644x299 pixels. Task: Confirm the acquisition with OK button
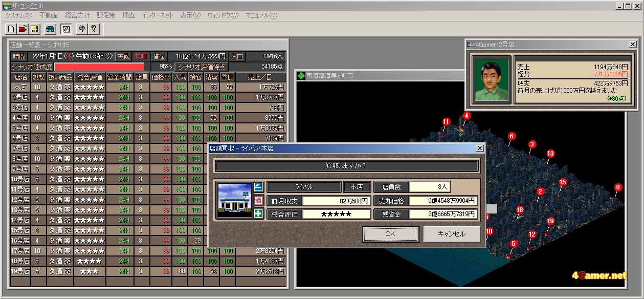pyautogui.click(x=390, y=234)
